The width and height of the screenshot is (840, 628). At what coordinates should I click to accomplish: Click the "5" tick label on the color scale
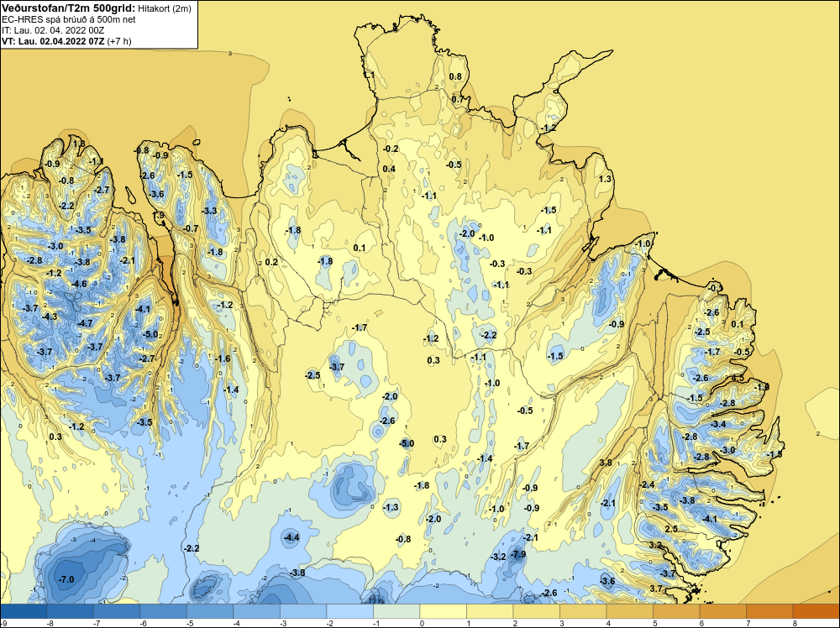click(x=654, y=623)
